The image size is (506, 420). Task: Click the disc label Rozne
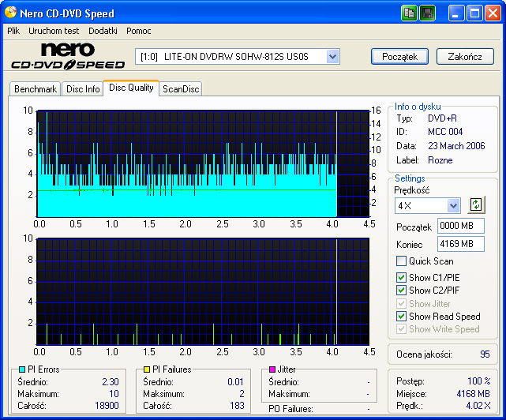click(440, 160)
